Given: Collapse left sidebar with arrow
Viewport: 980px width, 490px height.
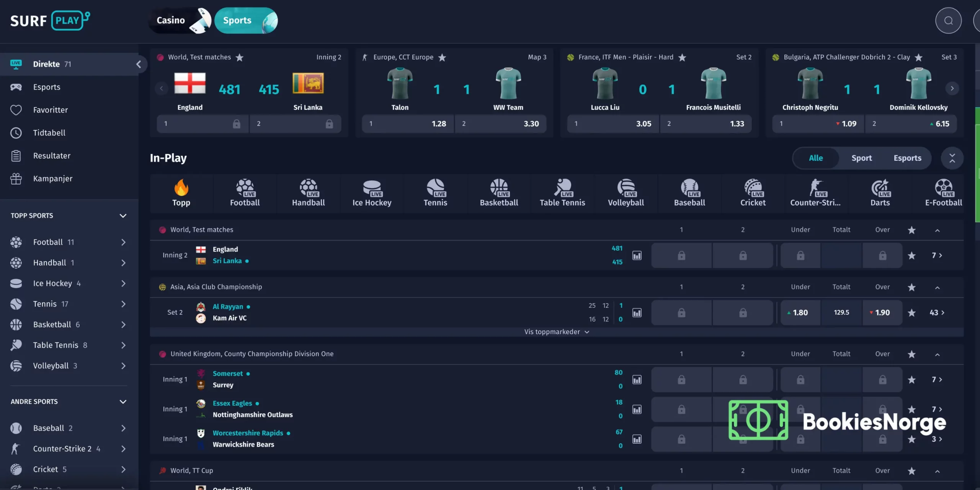Looking at the screenshot, I should point(139,64).
